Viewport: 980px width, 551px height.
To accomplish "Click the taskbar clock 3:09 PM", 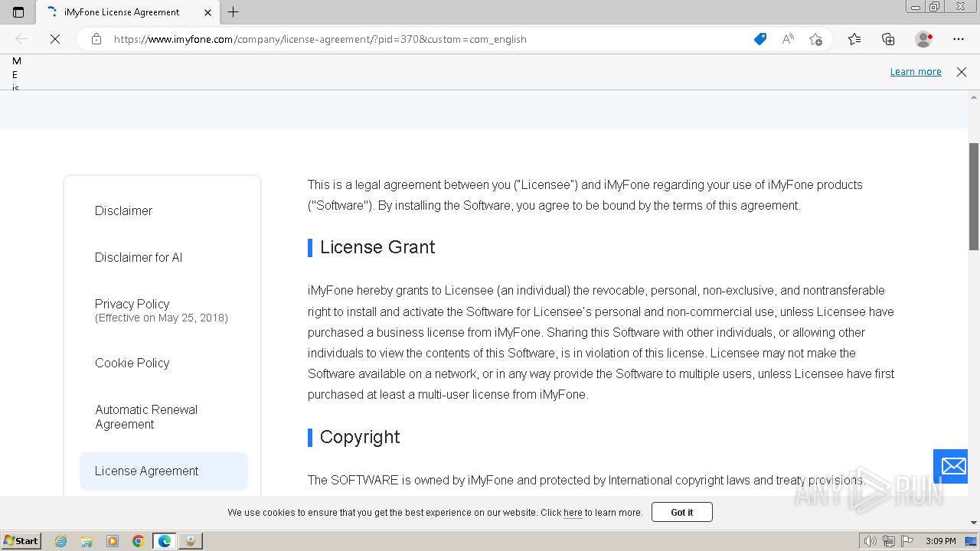I will pos(941,541).
